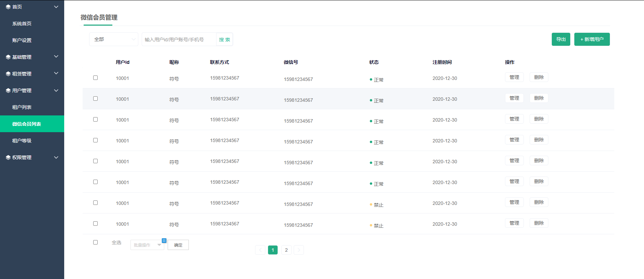Expand the 权限管理 chevron

[x=56, y=157]
